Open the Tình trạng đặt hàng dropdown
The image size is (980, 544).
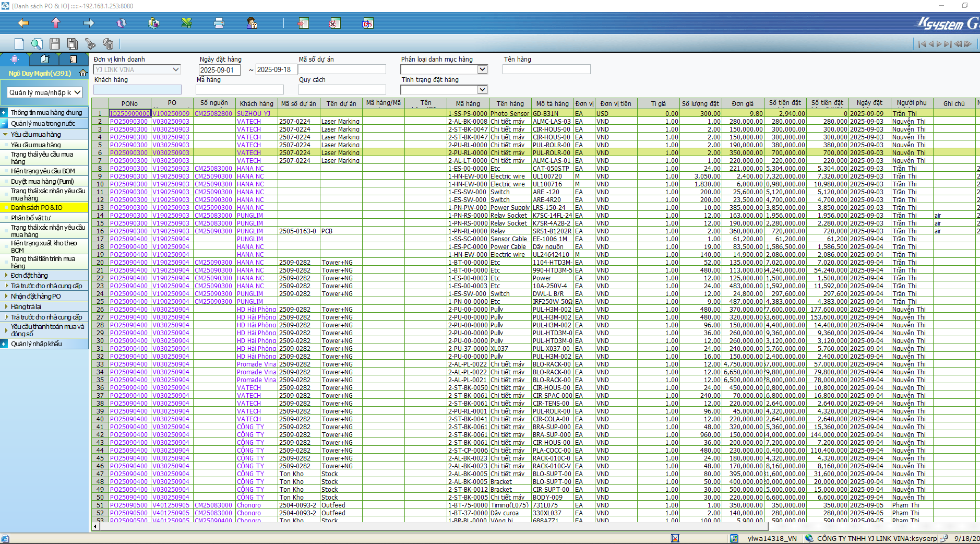(x=482, y=90)
